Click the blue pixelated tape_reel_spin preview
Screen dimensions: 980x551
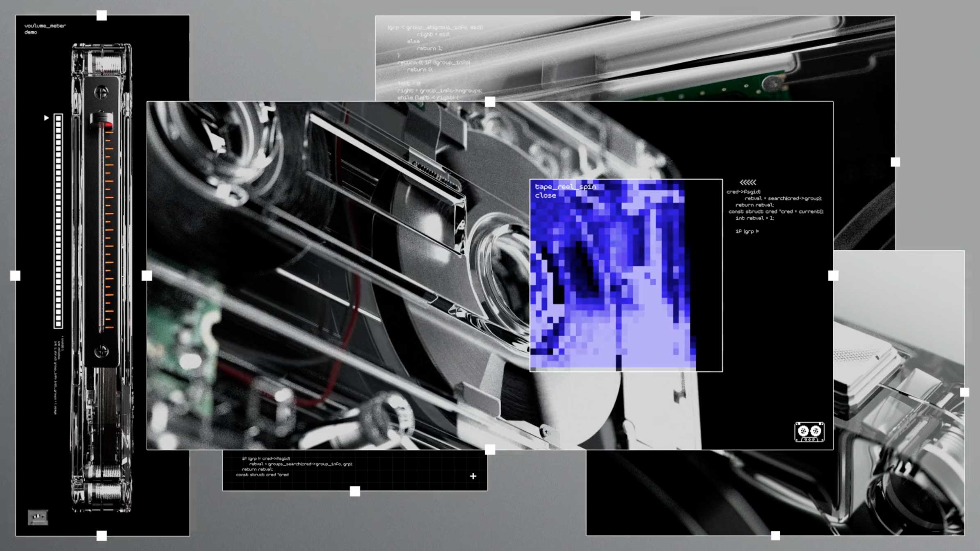click(611, 279)
